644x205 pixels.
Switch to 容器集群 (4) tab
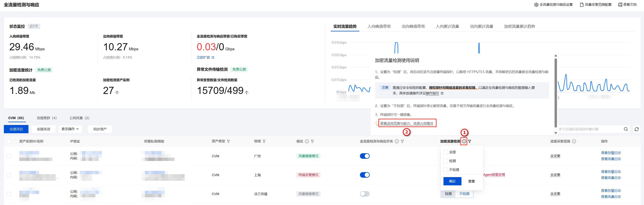[47, 118]
